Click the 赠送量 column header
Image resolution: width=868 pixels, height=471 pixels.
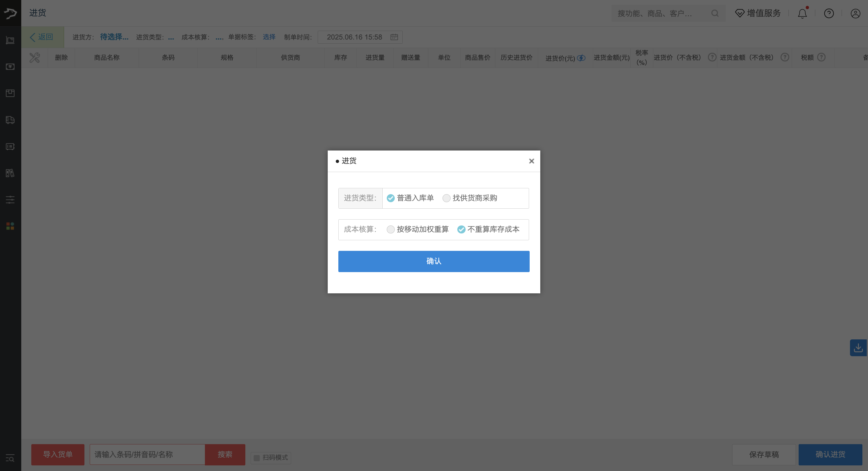coord(411,58)
